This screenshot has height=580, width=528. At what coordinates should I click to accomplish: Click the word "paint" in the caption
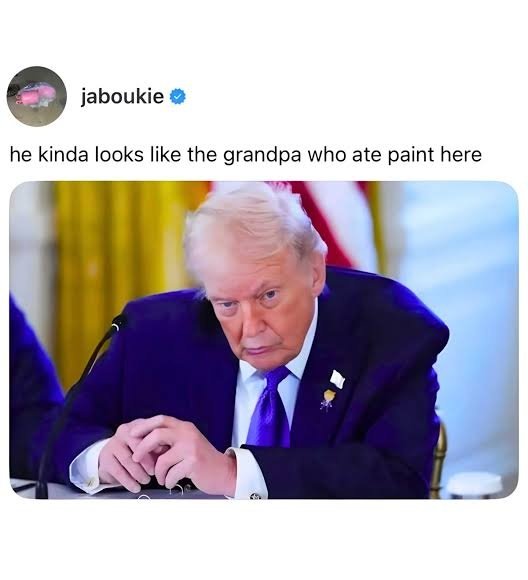click(411, 155)
